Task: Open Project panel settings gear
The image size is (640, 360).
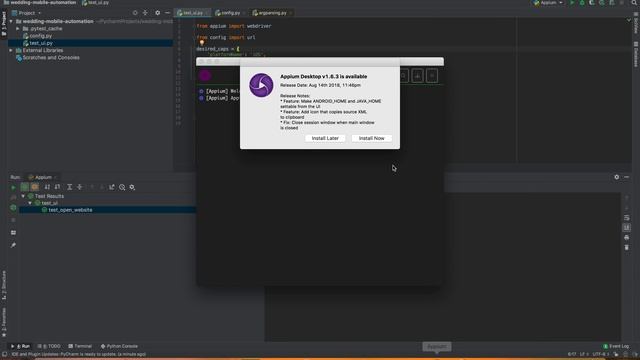Action: (x=158, y=13)
